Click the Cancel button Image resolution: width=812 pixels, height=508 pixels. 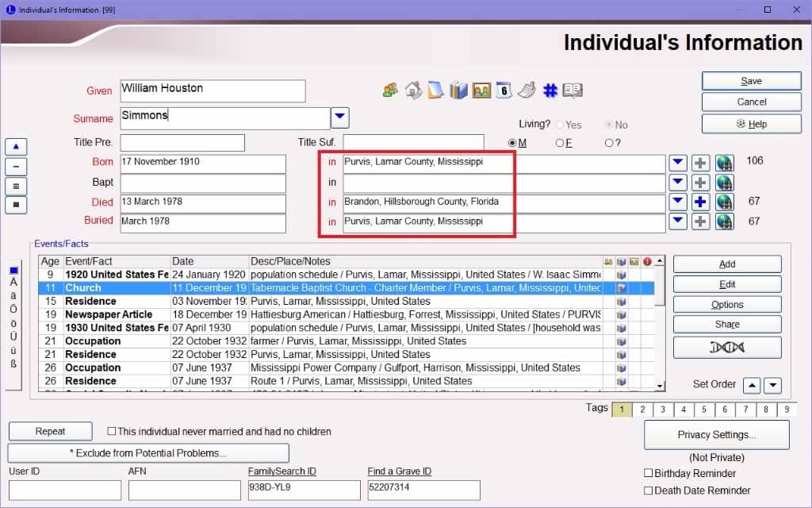752,102
